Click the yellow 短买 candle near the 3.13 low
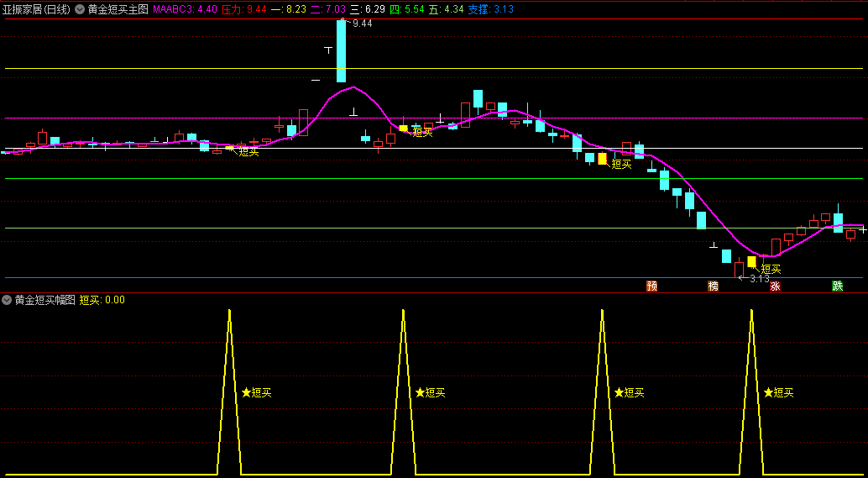The width and height of the screenshot is (868, 478). pos(752,261)
